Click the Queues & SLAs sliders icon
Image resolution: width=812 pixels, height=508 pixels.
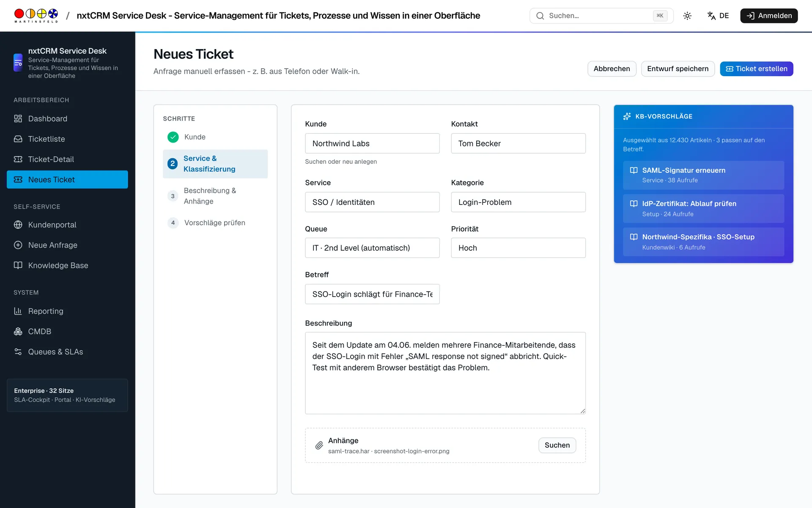18,352
